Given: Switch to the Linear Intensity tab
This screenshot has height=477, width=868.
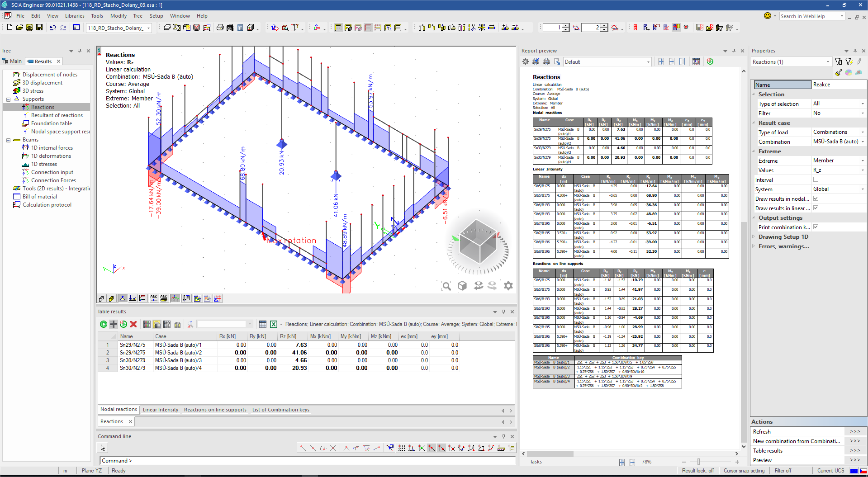Looking at the screenshot, I should coord(161,410).
